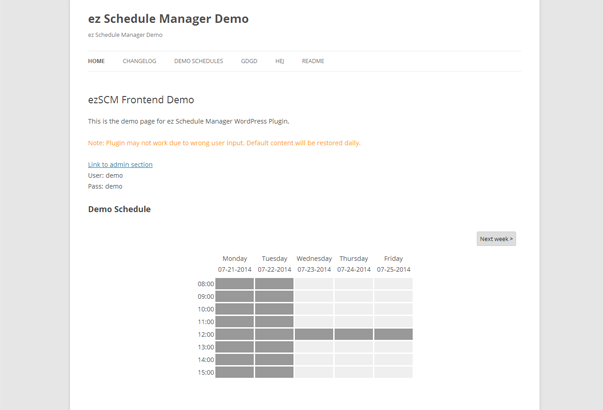Viewport: 603px width, 410px height.
Task: Open the HEJ menu item
Action: pyautogui.click(x=280, y=61)
